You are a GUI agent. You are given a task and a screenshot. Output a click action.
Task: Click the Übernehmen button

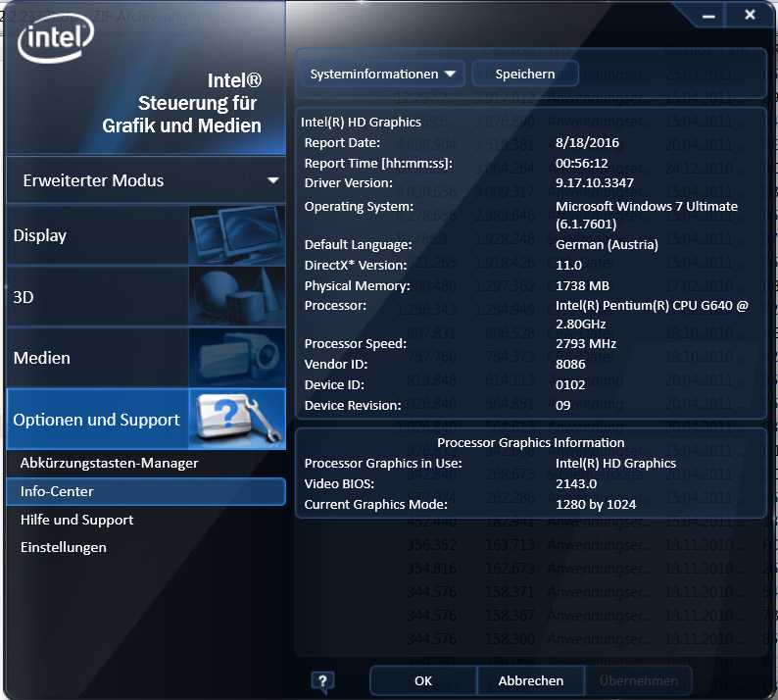coord(639,680)
